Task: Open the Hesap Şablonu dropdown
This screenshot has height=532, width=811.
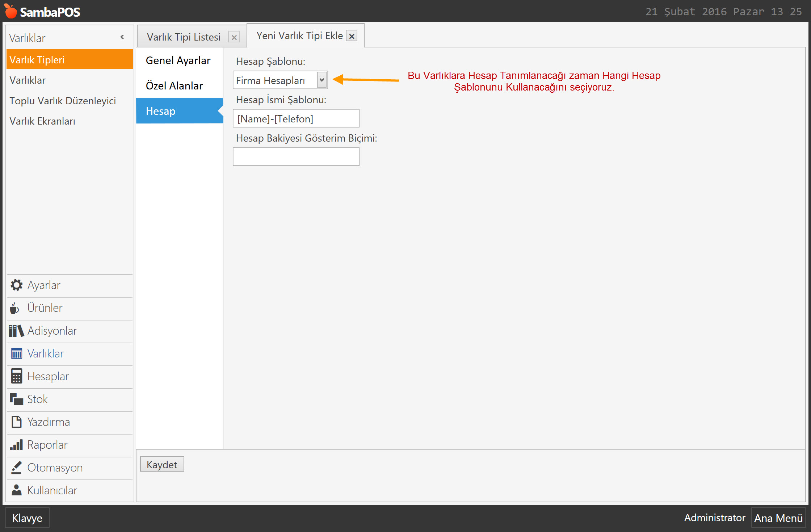Action: click(x=322, y=80)
